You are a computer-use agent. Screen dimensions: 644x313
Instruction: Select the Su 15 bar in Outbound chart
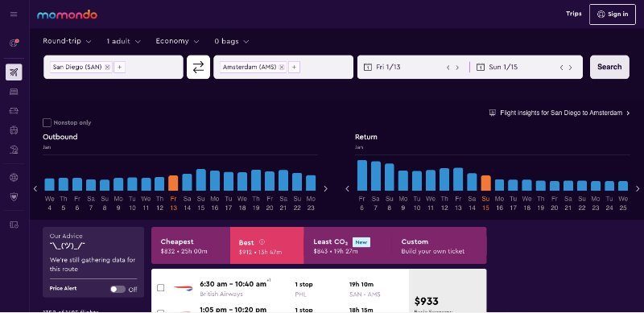tap(200, 180)
